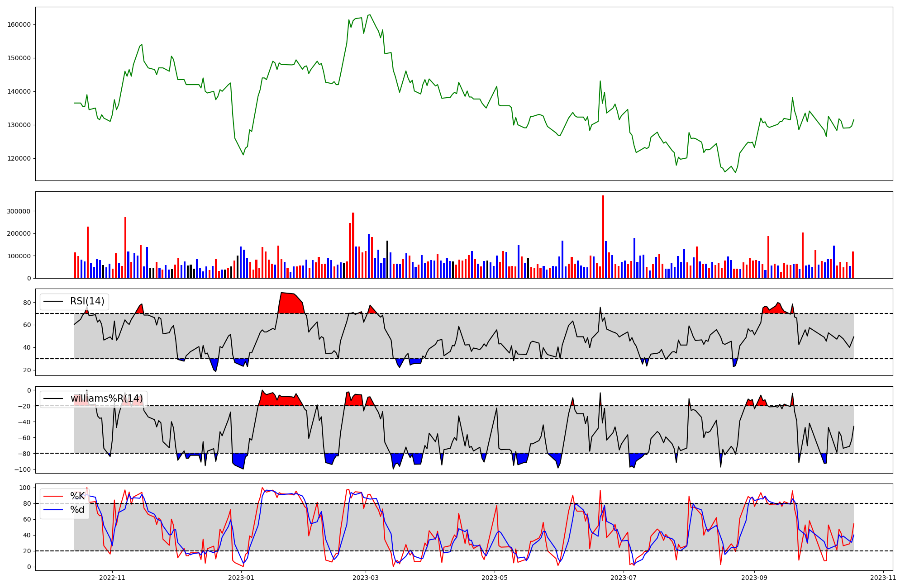The width and height of the screenshot is (905, 588).
Task: Click the %K legend text
Action: pos(77,496)
